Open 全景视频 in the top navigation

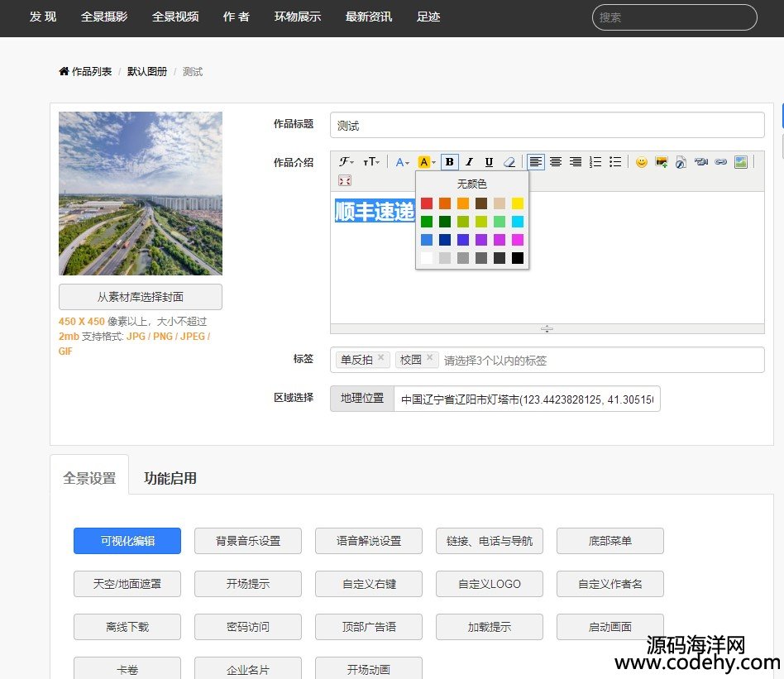pyautogui.click(x=175, y=17)
